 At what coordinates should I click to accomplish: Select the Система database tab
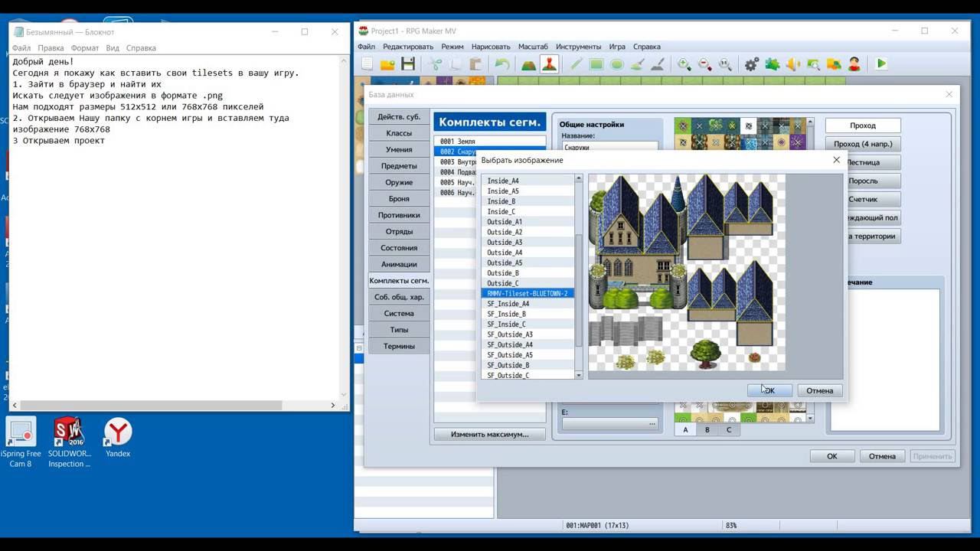pos(399,313)
